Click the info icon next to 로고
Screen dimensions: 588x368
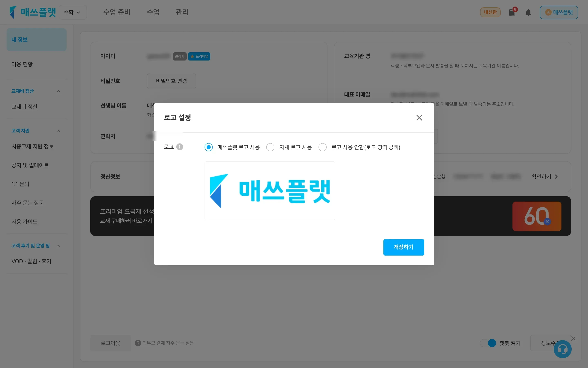[x=179, y=147]
